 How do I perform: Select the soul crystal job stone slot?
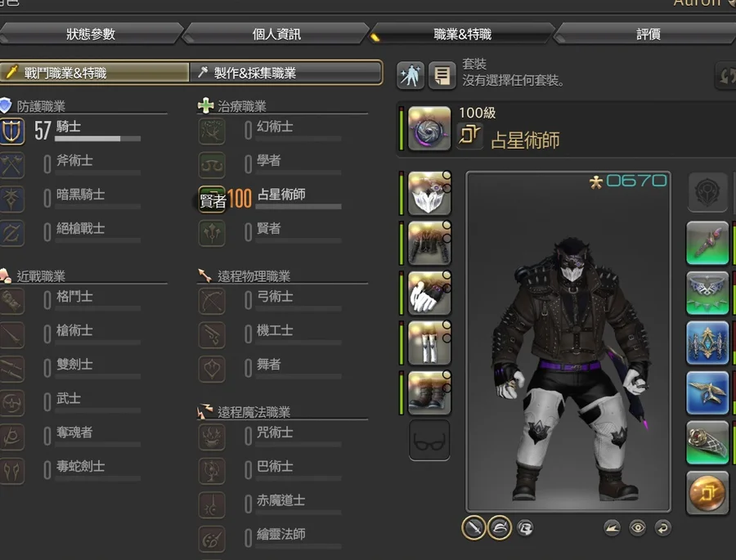pos(707,493)
